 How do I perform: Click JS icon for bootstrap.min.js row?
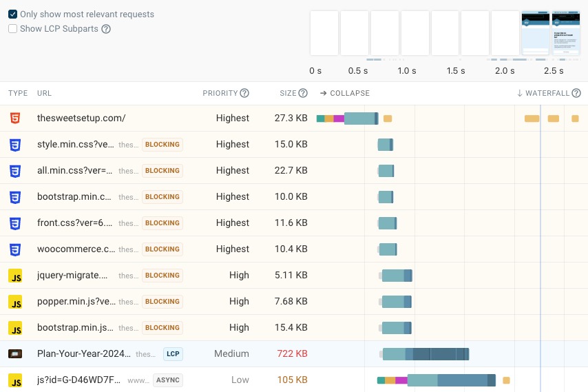point(15,328)
